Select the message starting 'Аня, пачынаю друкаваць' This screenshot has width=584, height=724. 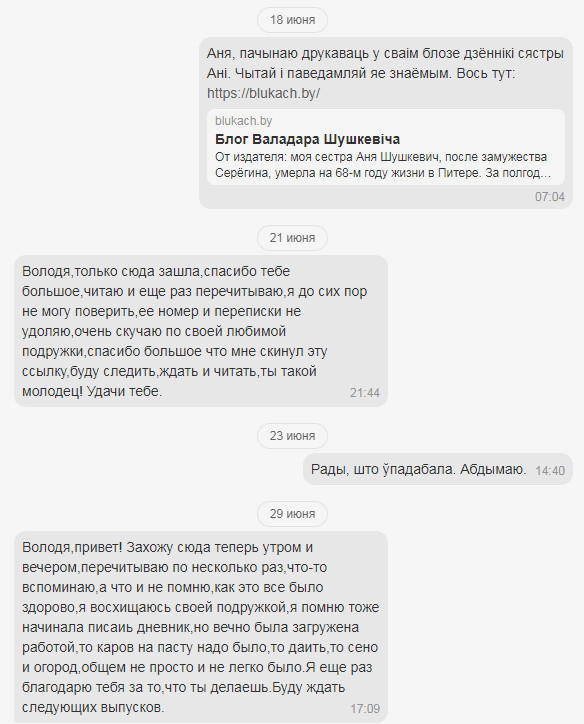click(386, 123)
